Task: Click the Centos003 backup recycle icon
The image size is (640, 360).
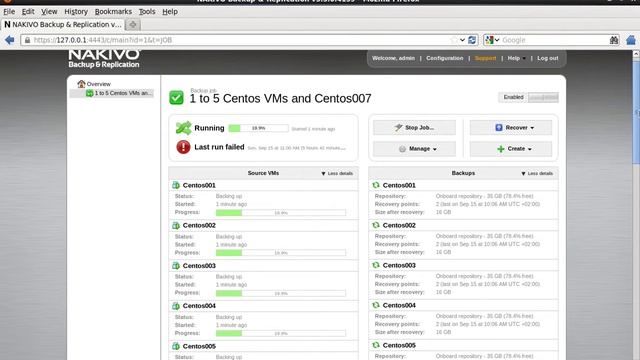Action: pyautogui.click(x=376, y=265)
